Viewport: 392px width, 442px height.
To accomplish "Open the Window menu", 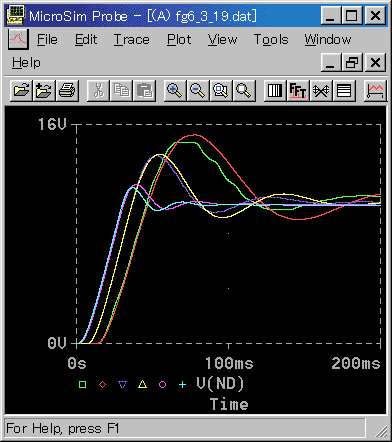I will tap(328, 40).
